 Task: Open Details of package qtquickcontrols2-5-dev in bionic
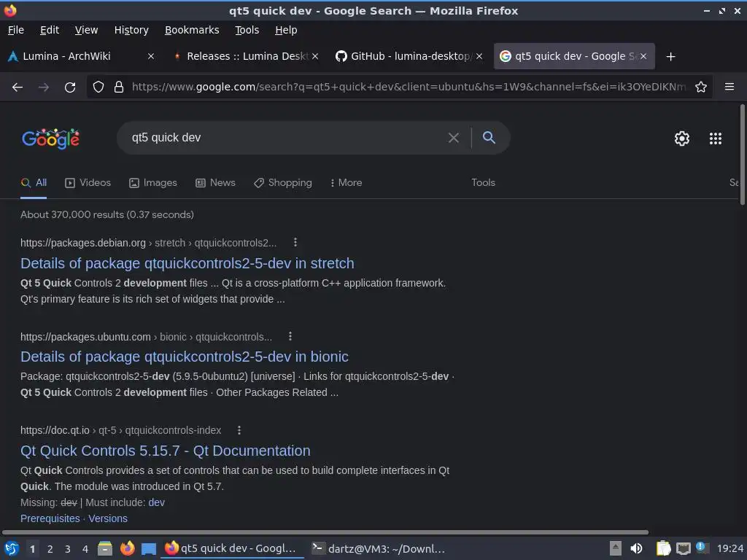coord(185,357)
